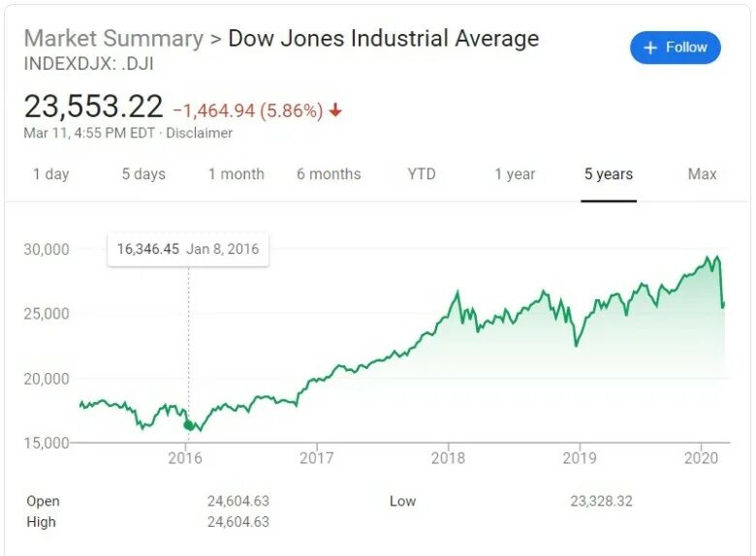Switch to the 1 month range
The width and height of the screenshot is (756, 556).
236,174
